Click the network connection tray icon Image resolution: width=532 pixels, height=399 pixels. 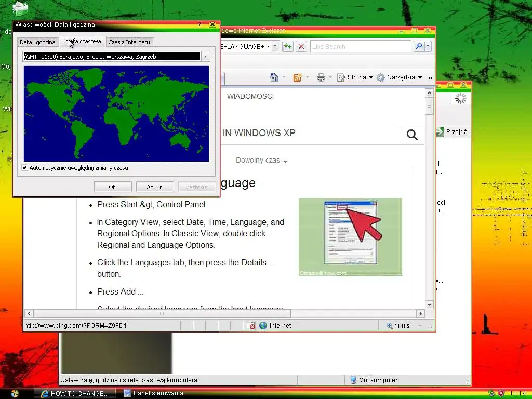[x=491, y=393]
